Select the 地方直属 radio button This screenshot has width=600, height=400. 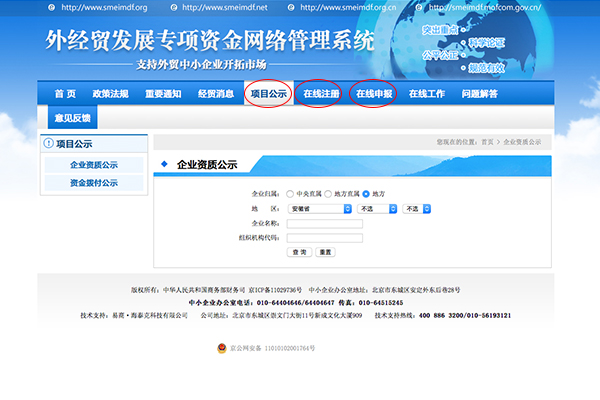point(329,193)
